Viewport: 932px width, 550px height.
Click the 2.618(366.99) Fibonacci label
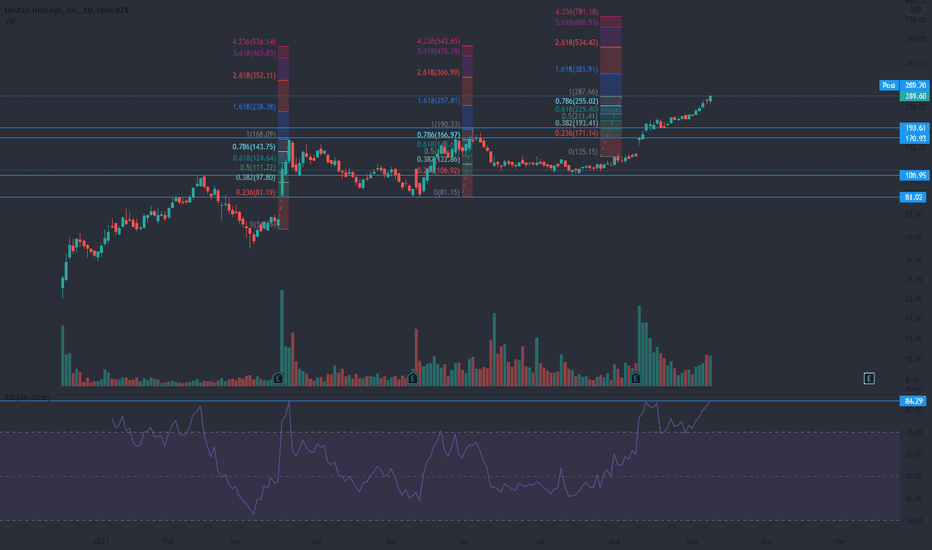(x=438, y=72)
